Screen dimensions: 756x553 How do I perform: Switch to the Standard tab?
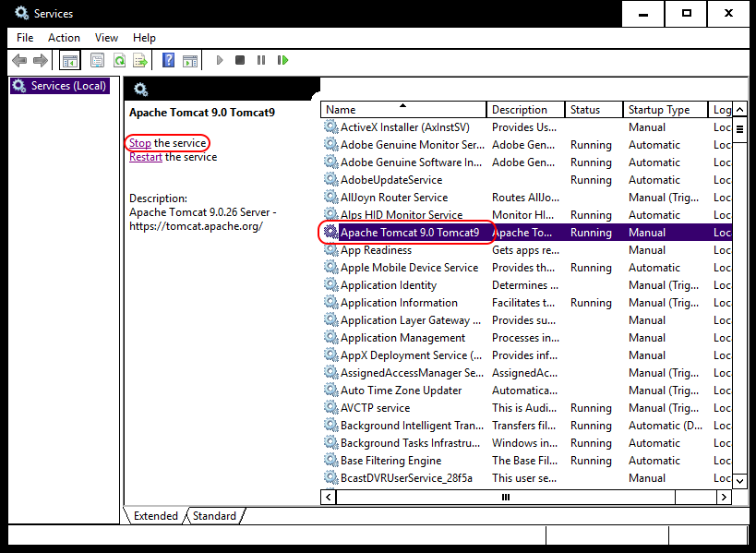tap(214, 516)
